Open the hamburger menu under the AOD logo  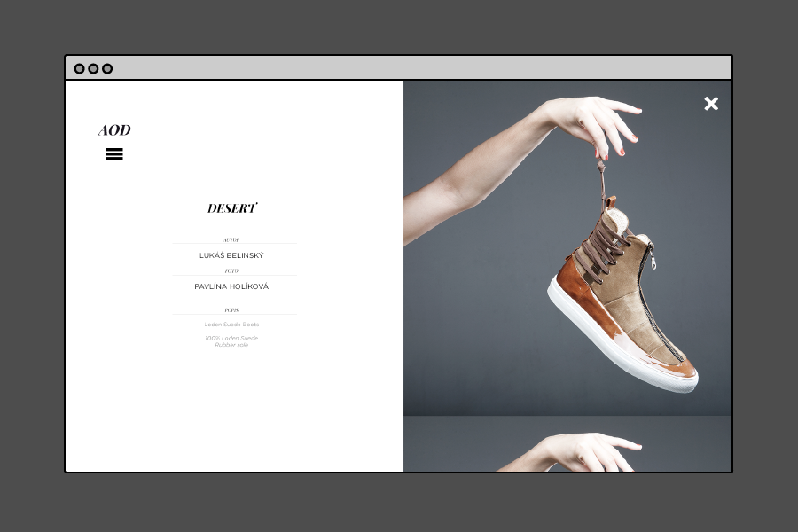(114, 154)
